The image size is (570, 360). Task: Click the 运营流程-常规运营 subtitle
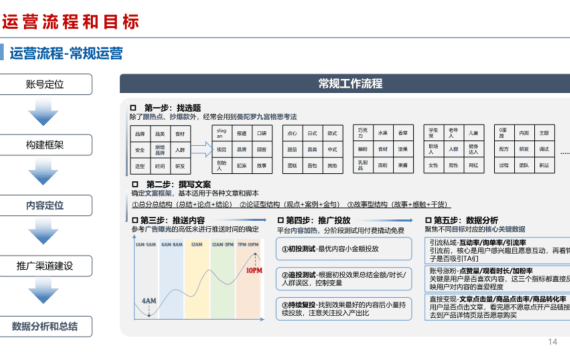coord(66,53)
